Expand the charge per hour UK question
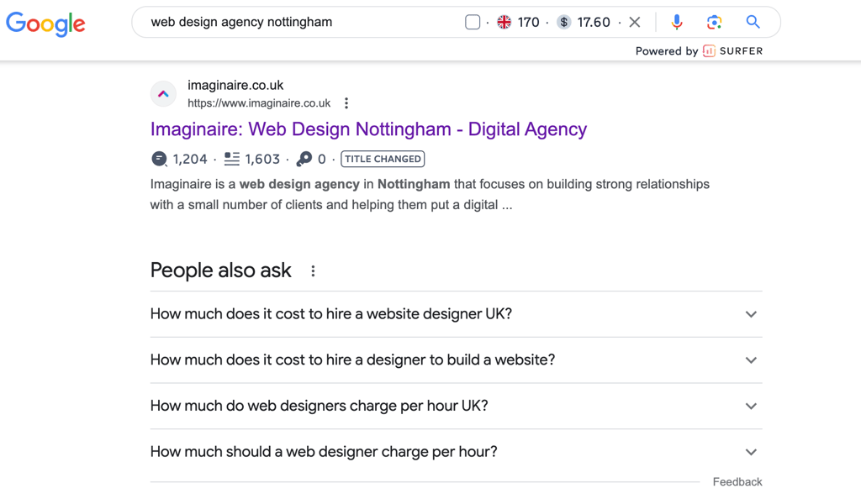Viewport: 861px width, 504px height. click(457, 407)
